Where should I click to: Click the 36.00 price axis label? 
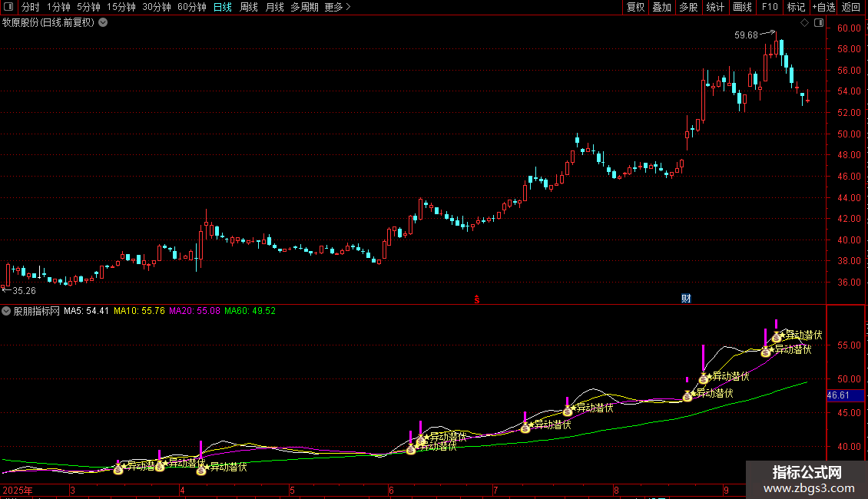(x=849, y=283)
